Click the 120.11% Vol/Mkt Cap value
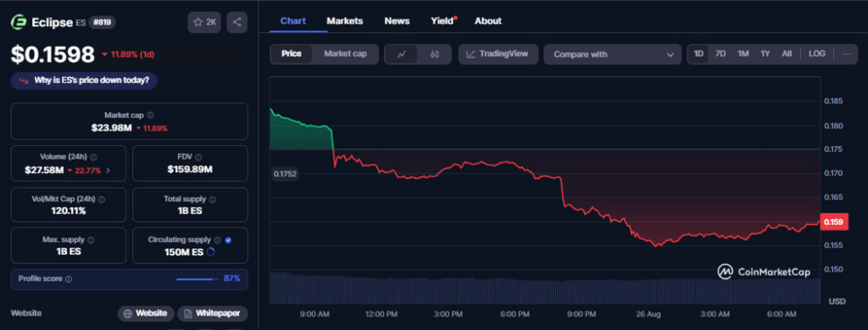868x330 pixels. 69,211
